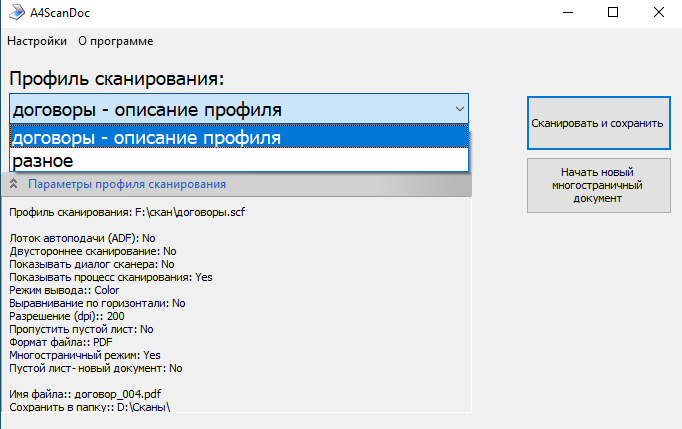The height and width of the screenshot is (429, 682).
Task: Click the "Параметры профиля сканирования" header link
Action: click(x=127, y=184)
